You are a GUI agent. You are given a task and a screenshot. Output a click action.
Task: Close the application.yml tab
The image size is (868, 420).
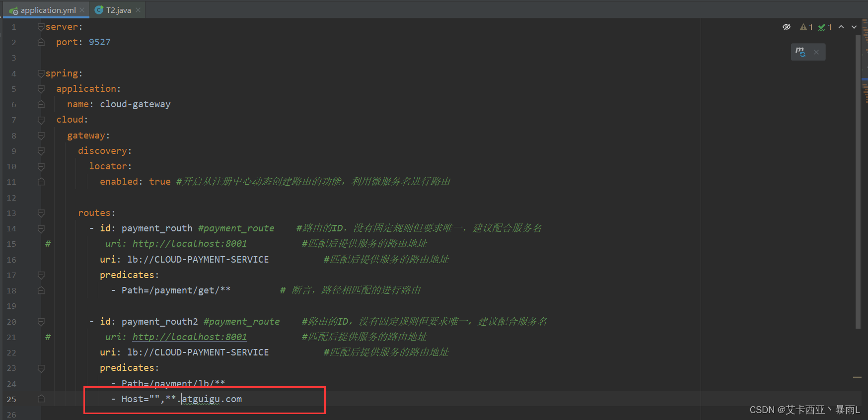(82, 10)
